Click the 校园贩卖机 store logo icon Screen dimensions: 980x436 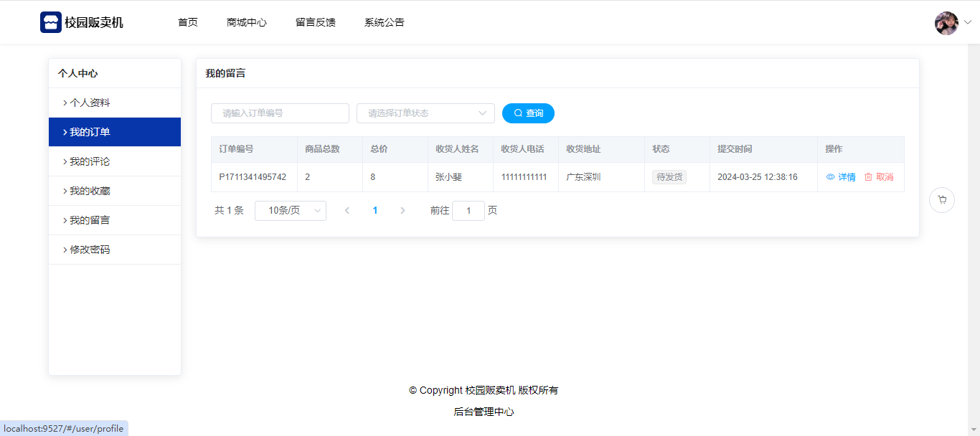pyautogui.click(x=50, y=22)
